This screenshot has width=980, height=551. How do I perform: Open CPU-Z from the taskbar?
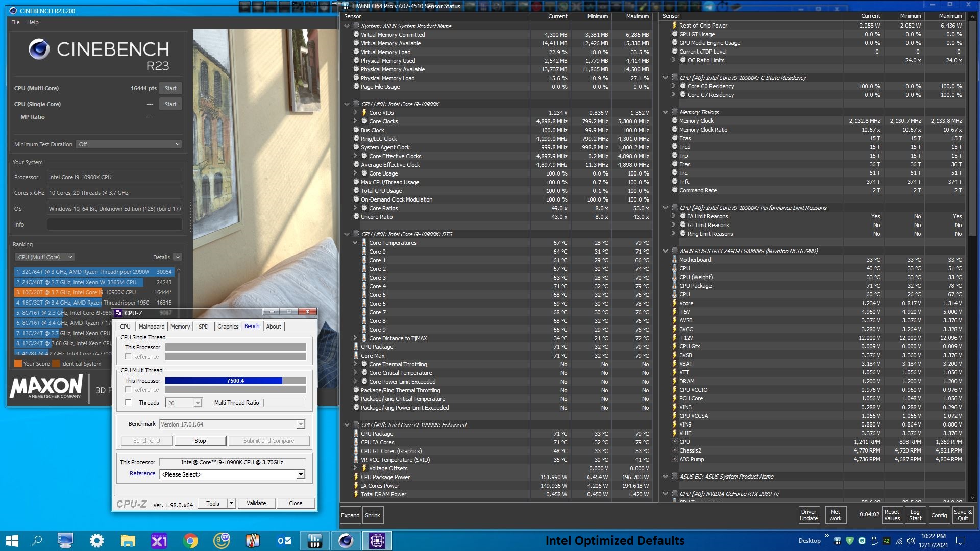(377, 541)
